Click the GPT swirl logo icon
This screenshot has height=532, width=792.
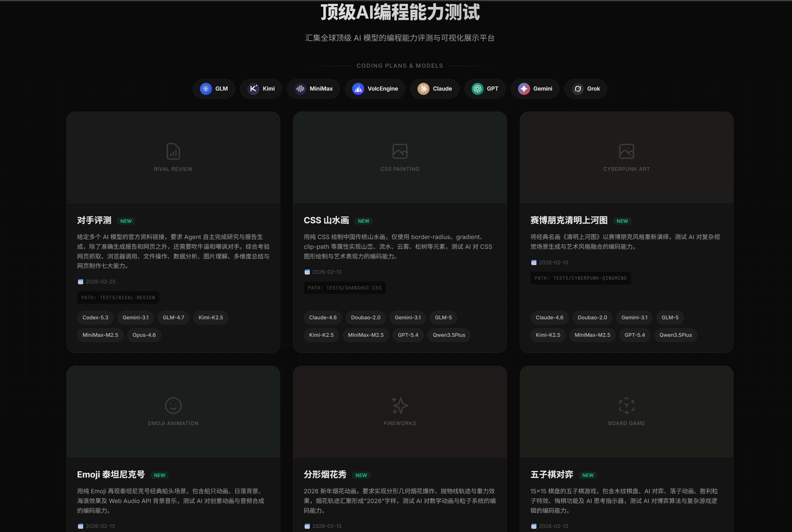477,89
